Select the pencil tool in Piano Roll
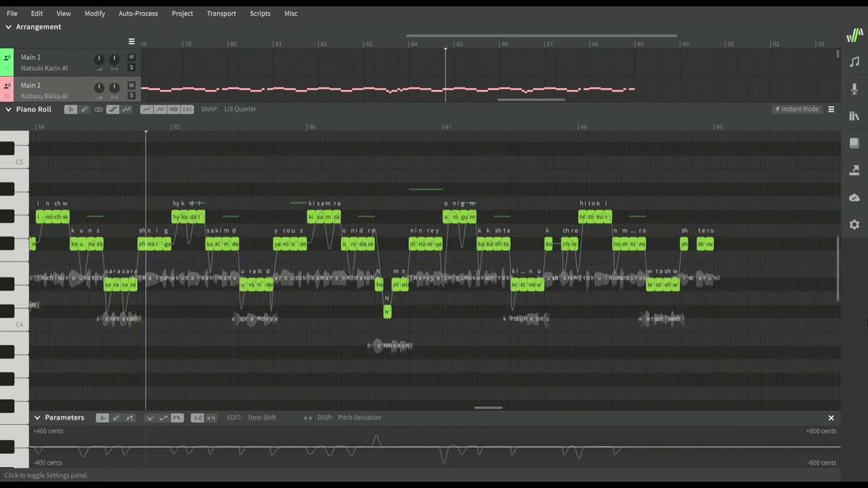Screen dimensions: 868x488 coord(85,109)
